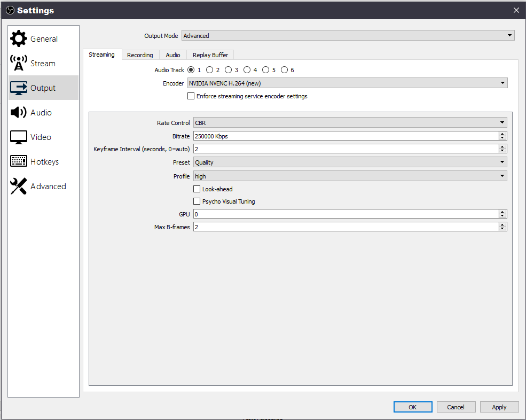Open the Encoder dropdown
This screenshot has height=420, width=526.
[347, 83]
